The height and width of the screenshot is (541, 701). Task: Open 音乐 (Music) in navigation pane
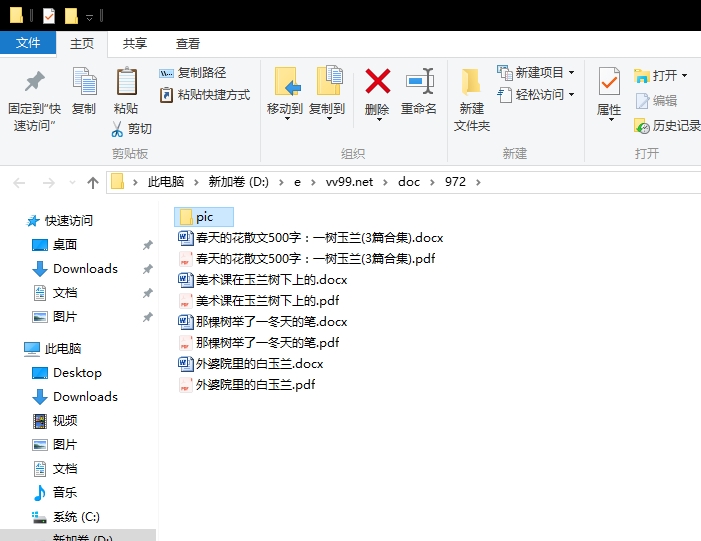point(55,493)
